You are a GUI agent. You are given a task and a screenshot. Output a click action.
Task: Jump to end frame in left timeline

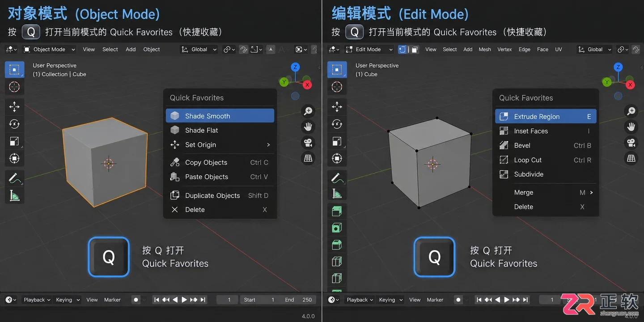(x=203, y=300)
